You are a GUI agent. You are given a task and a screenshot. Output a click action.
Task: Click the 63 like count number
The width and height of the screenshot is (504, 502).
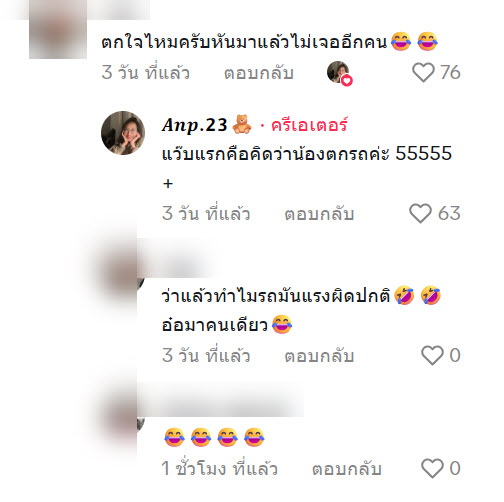[449, 213]
